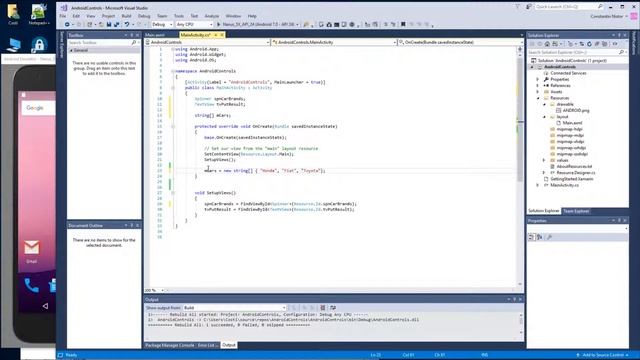Click the Categorized icon in Properties panel
Image resolution: width=640 pixels, height=360 pixels.
coord(531,237)
